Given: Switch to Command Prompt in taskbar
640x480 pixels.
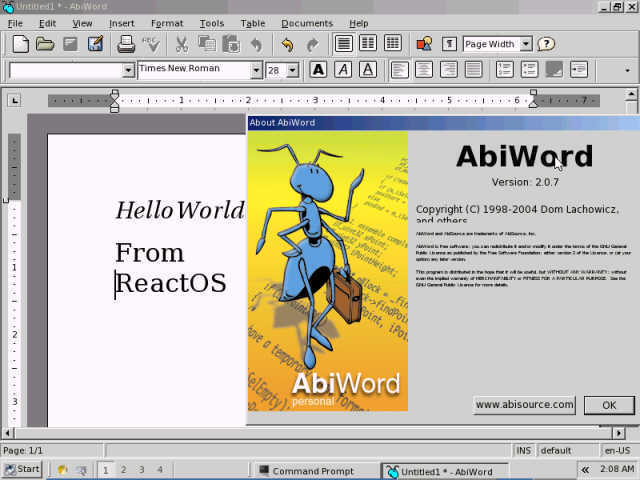Looking at the screenshot, I should click(x=313, y=470).
